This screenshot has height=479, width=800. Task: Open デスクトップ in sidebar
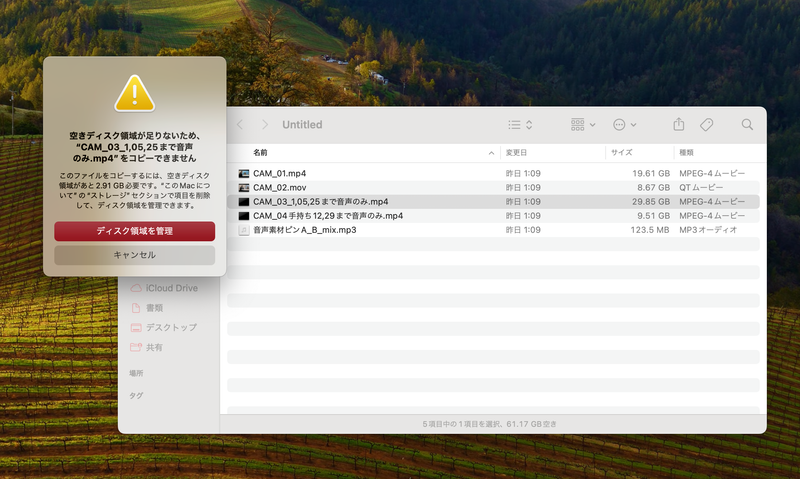[x=164, y=327]
